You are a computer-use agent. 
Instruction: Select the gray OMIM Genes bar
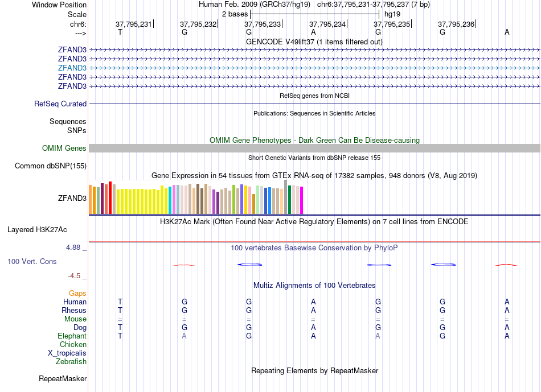tap(314, 148)
